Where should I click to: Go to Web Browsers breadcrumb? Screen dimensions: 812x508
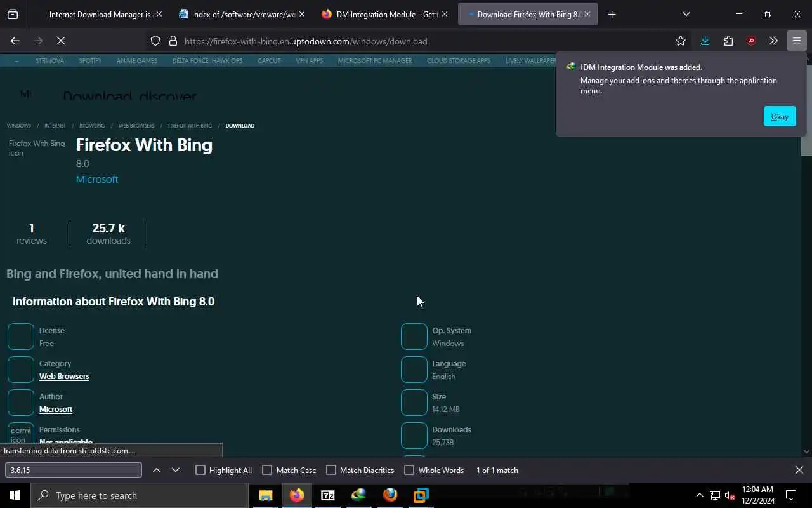(136, 126)
